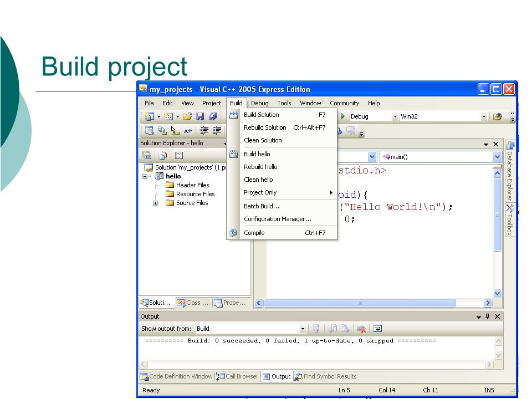Open the Add New Item dropdown arrow

tap(177, 116)
